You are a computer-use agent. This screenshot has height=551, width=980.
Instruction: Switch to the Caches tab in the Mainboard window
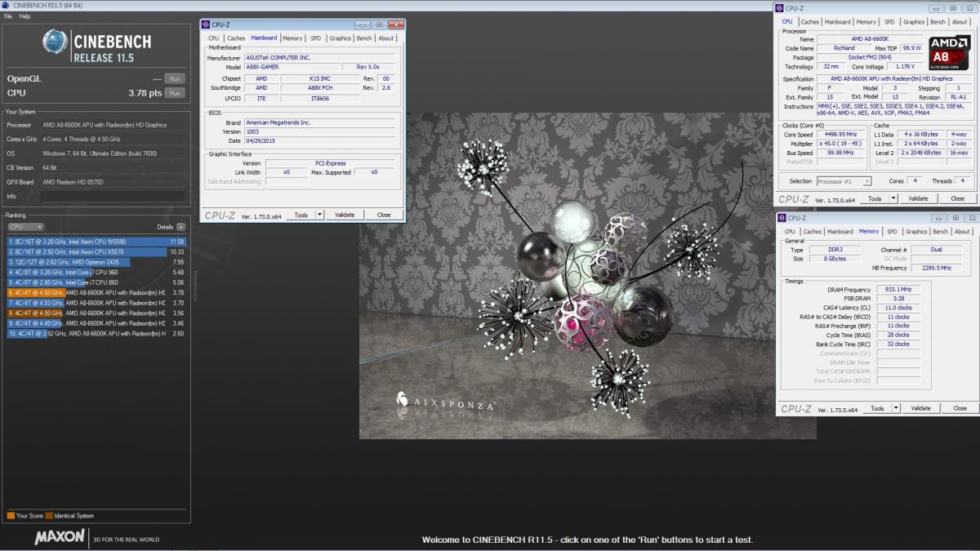coord(236,38)
